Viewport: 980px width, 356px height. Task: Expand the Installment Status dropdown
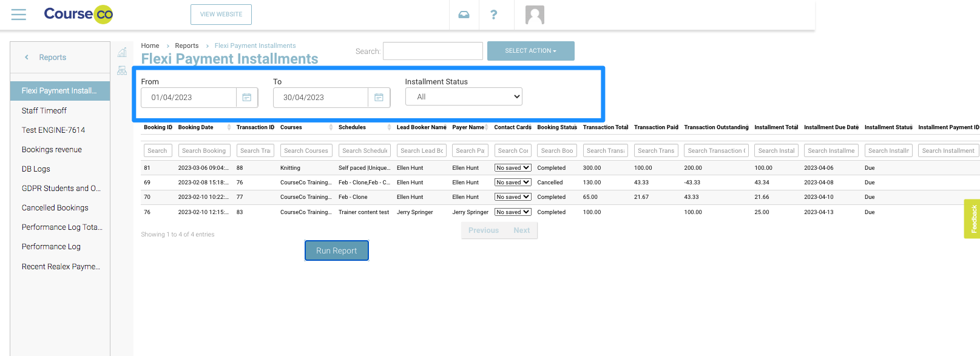(464, 97)
